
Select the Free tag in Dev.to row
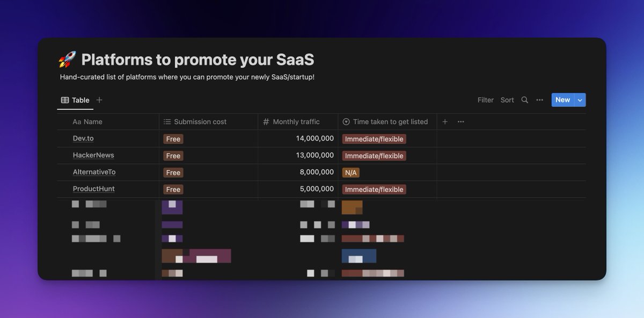[173, 139]
